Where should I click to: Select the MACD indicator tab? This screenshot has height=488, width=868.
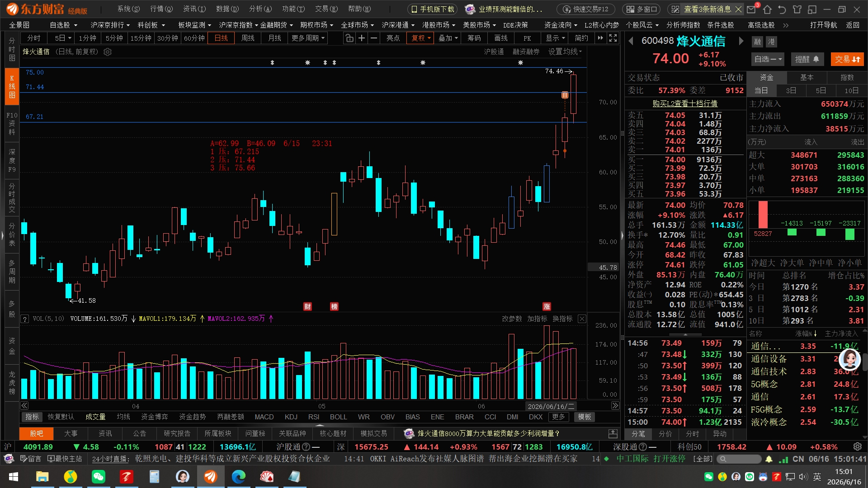264,417
